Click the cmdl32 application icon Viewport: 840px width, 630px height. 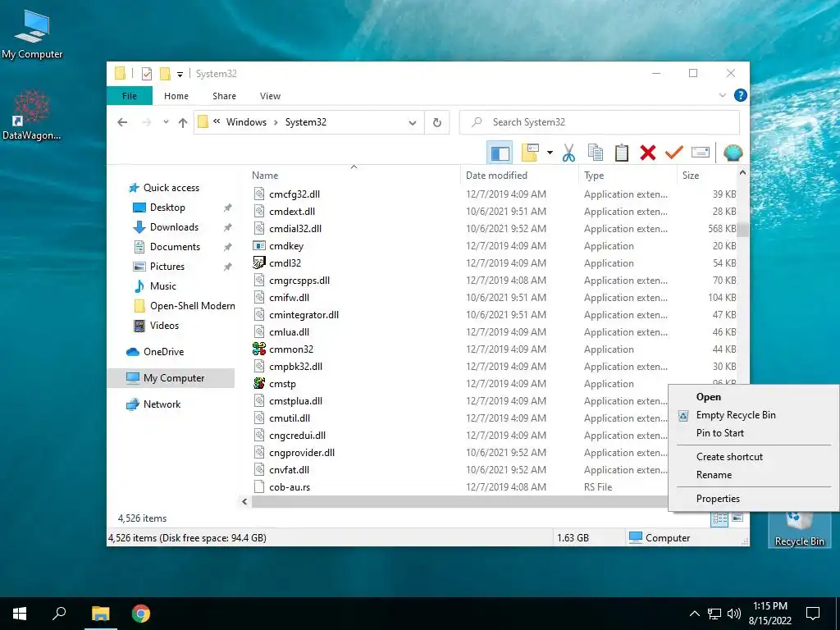coord(259,263)
